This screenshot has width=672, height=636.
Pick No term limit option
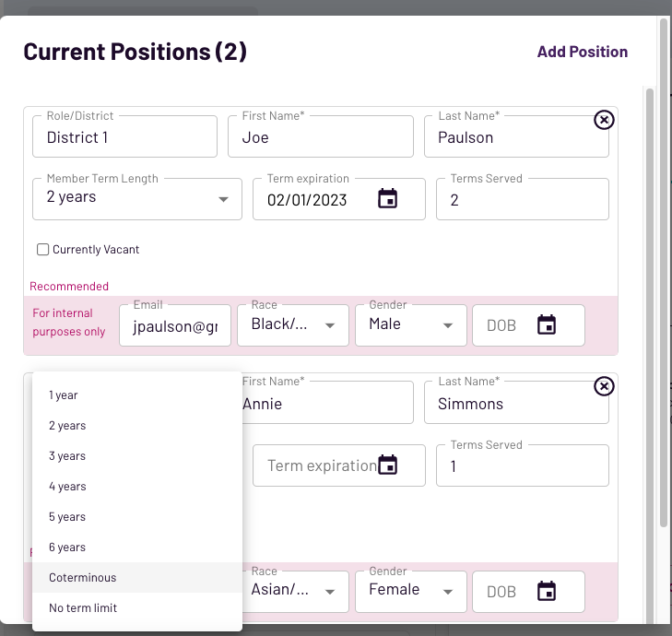[x=83, y=608]
